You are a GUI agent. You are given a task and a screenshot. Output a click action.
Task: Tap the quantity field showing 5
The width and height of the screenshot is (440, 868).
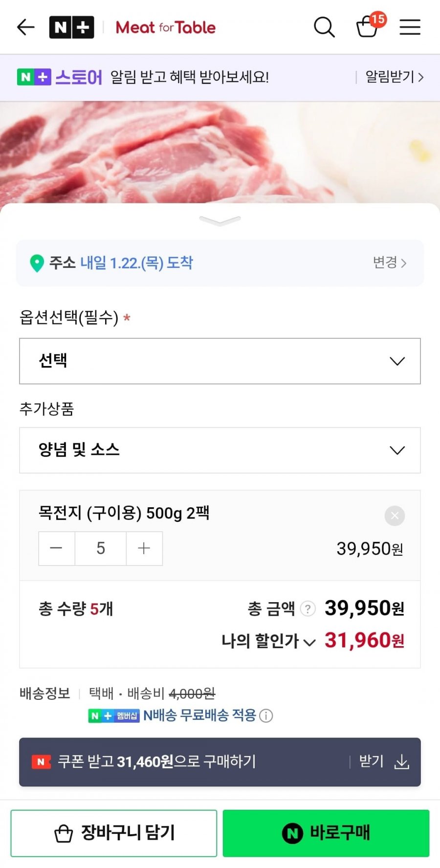tap(101, 548)
